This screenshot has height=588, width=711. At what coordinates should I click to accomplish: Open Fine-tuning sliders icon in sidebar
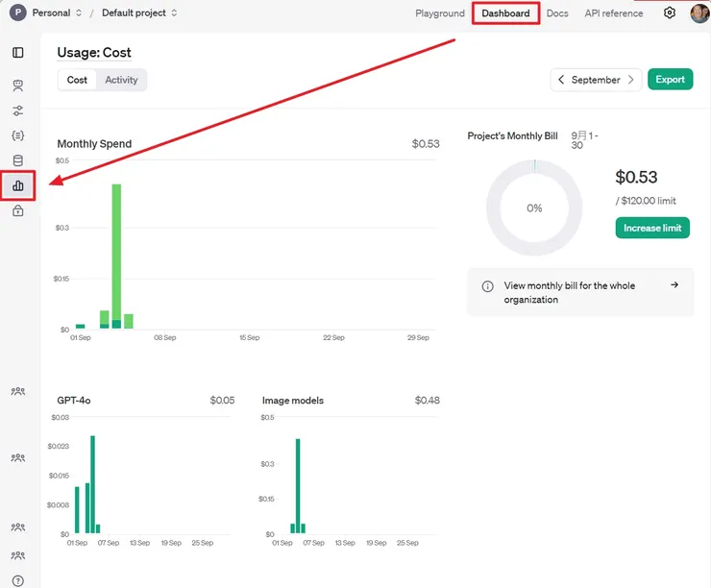[18, 111]
